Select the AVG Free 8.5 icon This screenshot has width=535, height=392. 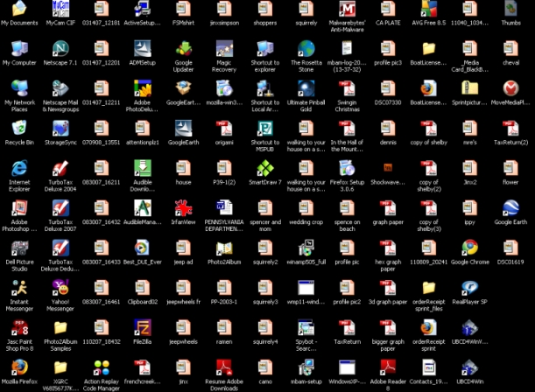[429, 9]
